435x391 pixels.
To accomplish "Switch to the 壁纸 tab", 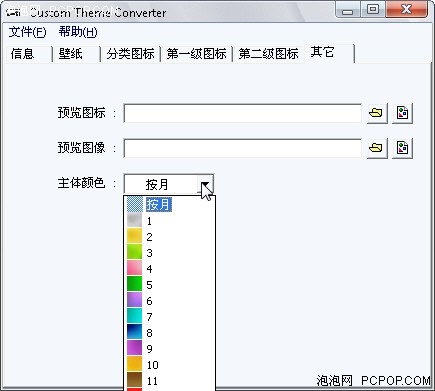I will [77, 54].
